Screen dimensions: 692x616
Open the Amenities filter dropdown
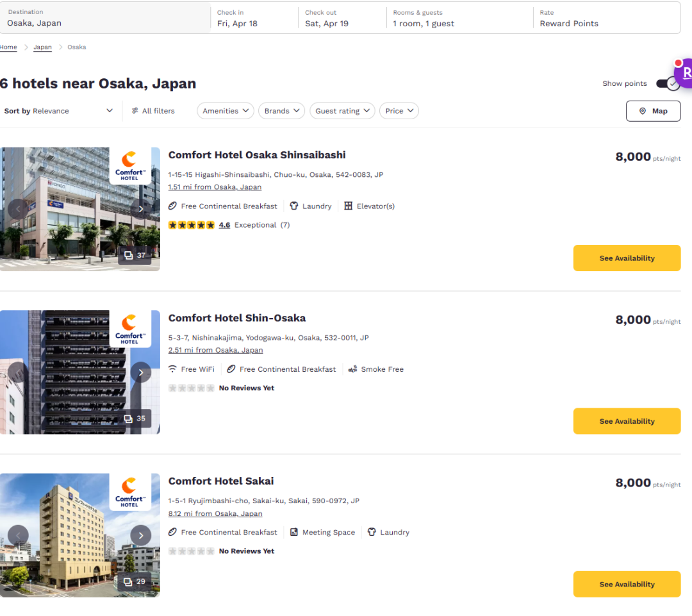coord(225,111)
